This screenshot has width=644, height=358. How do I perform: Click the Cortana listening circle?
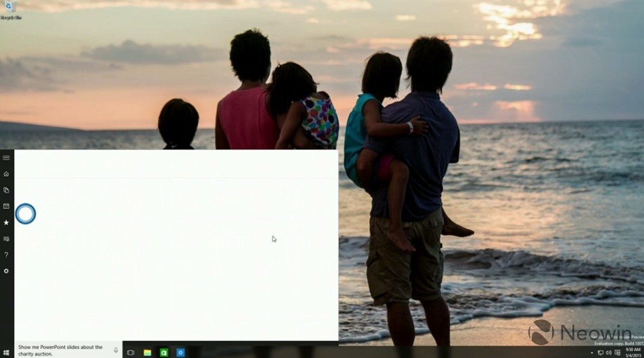click(x=25, y=214)
